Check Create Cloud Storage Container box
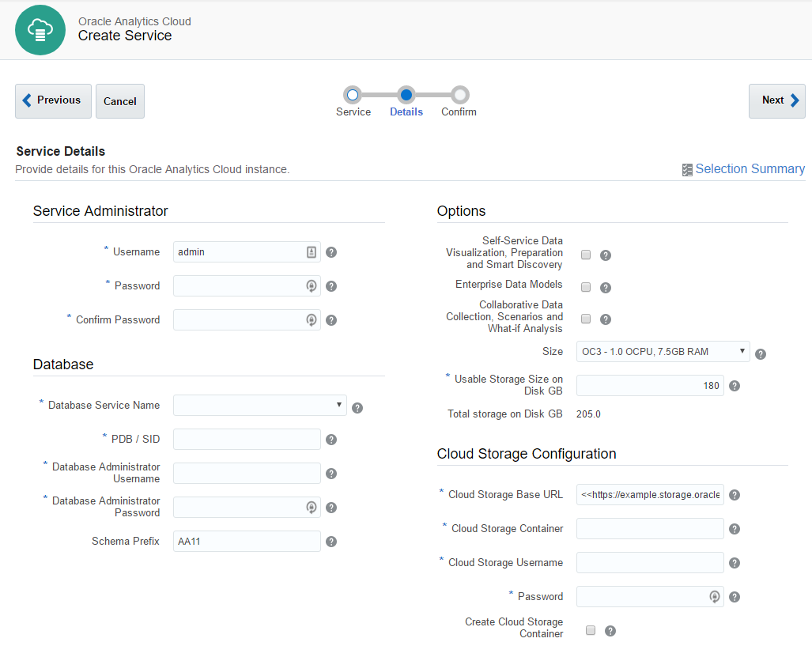 591,630
